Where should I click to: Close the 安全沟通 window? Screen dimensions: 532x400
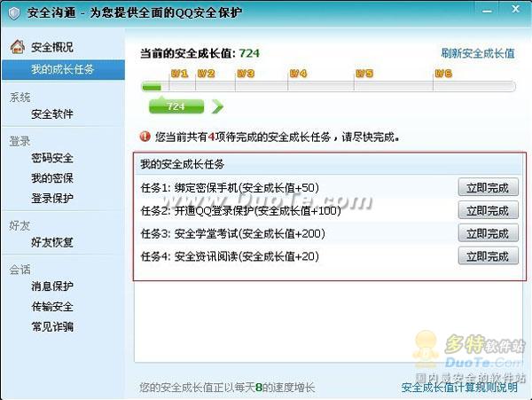[x=515, y=9]
